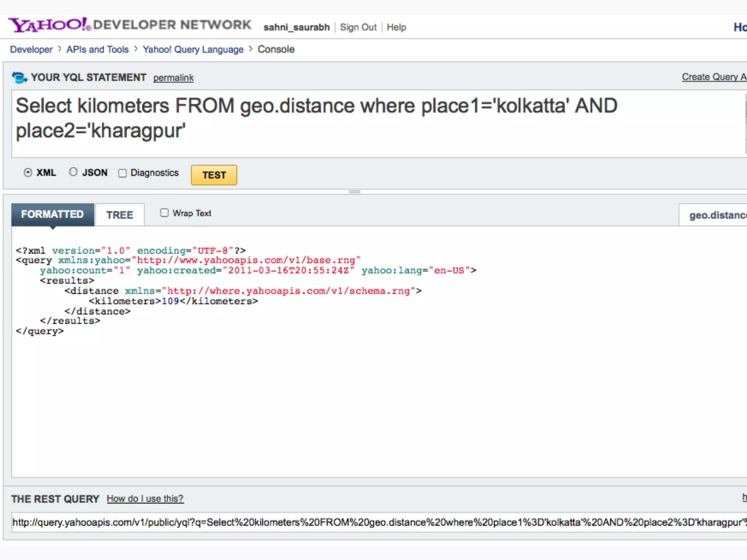Viewport: 747px width, 560px height.
Task: Switch to the TREE tab
Action: (x=120, y=215)
